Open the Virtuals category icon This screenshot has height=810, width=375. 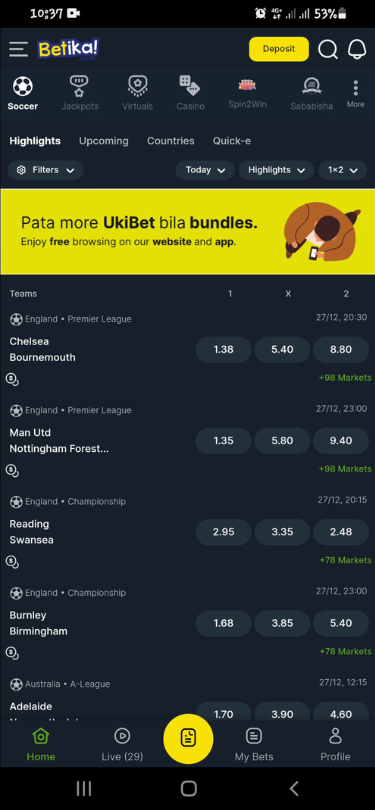(137, 86)
